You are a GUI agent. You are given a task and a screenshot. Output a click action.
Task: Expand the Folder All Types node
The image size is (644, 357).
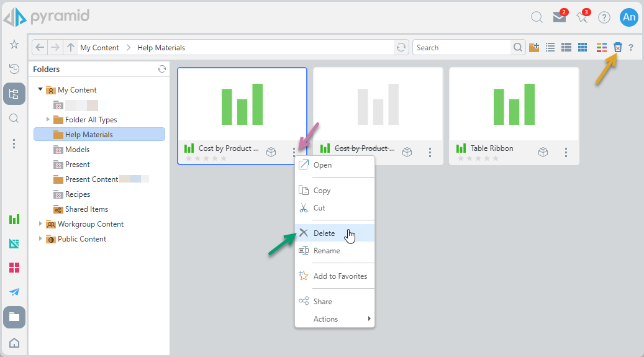(x=48, y=120)
